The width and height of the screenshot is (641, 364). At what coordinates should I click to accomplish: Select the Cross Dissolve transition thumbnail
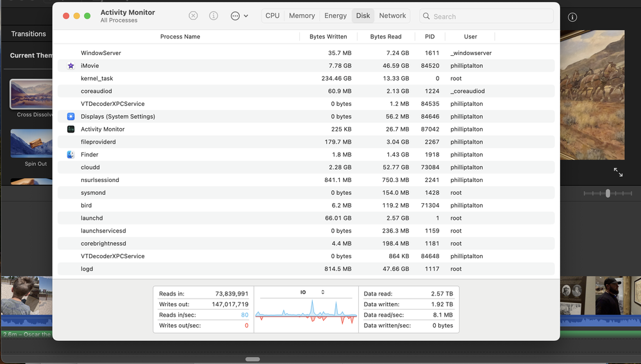pyautogui.click(x=31, y=94)
